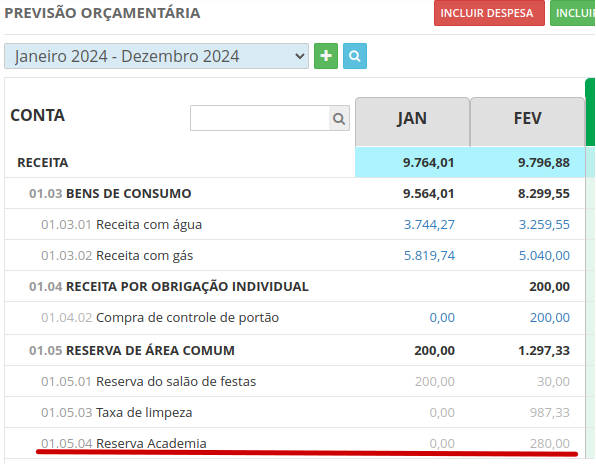Click JAN value 0,00 for Reserva Academia
This screenshot has width=596, height=464.
point(442,443)
